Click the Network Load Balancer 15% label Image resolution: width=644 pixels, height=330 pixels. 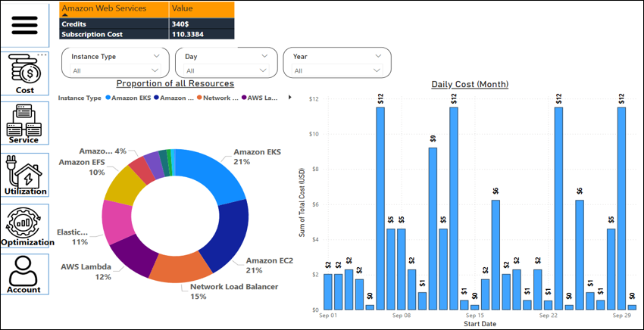point(234,291)
